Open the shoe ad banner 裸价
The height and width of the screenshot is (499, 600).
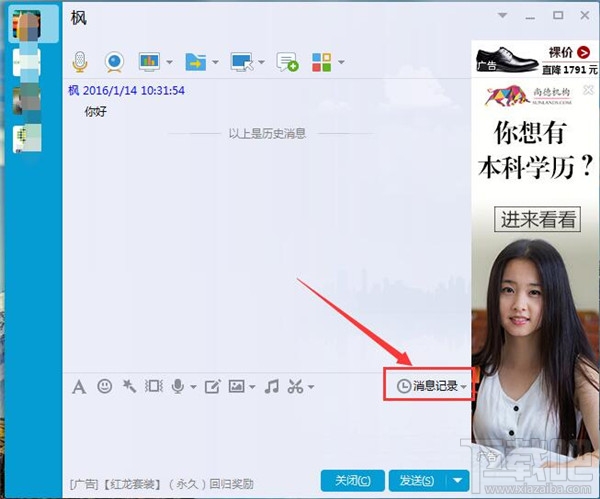535,59
